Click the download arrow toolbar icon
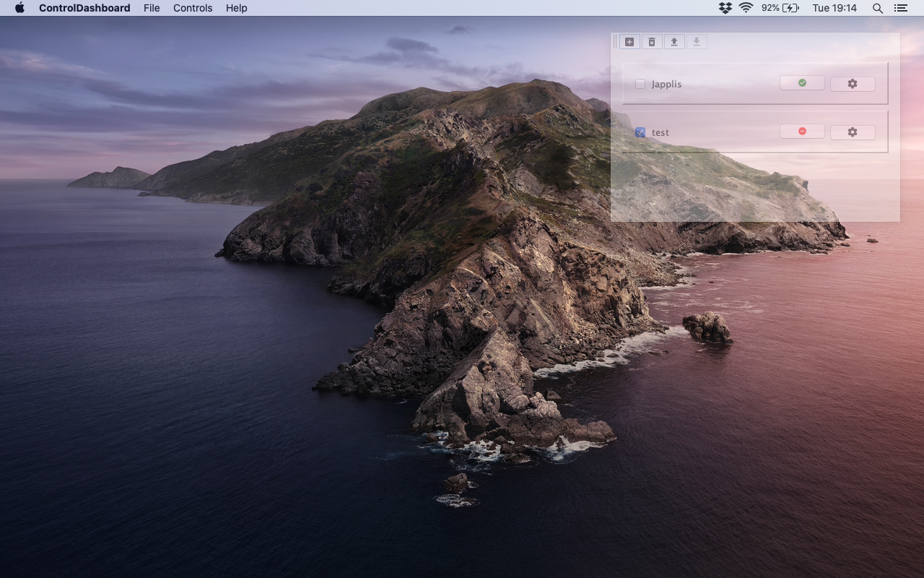The image size is (924, 578). (x=697, y=42)
